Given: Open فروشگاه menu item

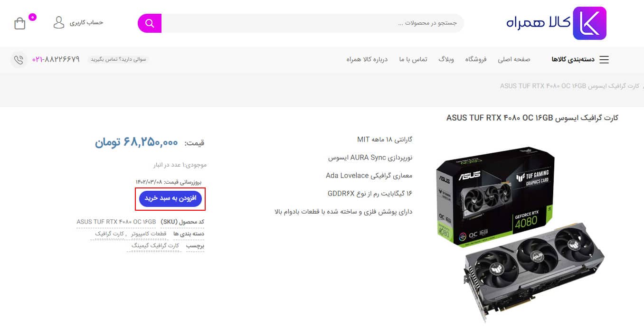Looking at the screenshot, I should coord(476,59).
